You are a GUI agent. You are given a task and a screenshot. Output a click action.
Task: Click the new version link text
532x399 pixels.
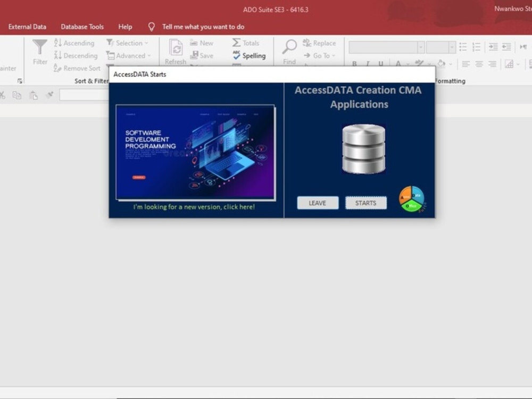194,206
